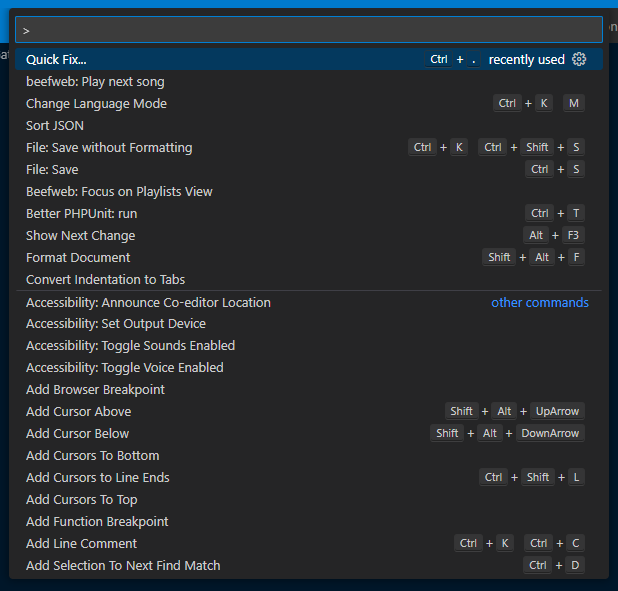Select Accessibility: Set Output Device

point(116,324)
